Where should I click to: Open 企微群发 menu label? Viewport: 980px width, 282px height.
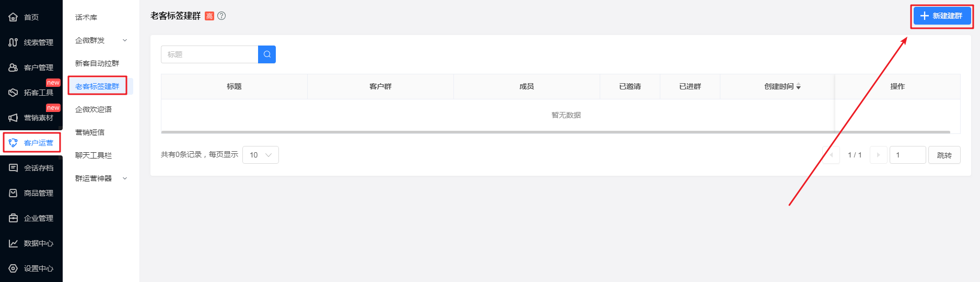pyautogui.click(x=90, y=40)
